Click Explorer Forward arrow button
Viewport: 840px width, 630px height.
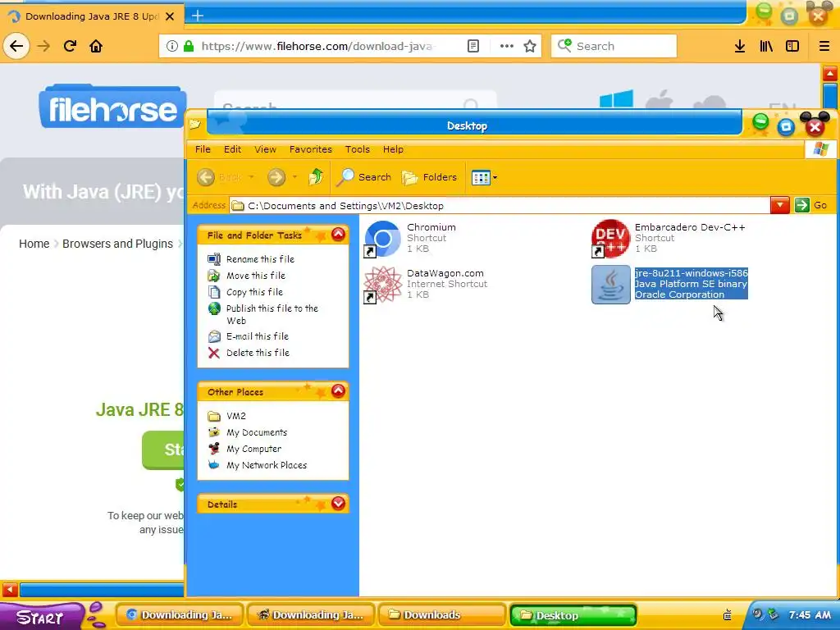point(276,177)
